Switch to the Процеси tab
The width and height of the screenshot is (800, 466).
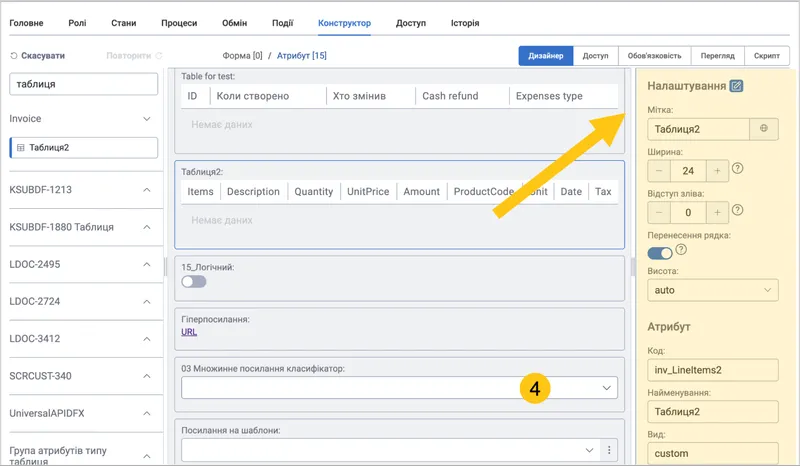pos(179,23)
